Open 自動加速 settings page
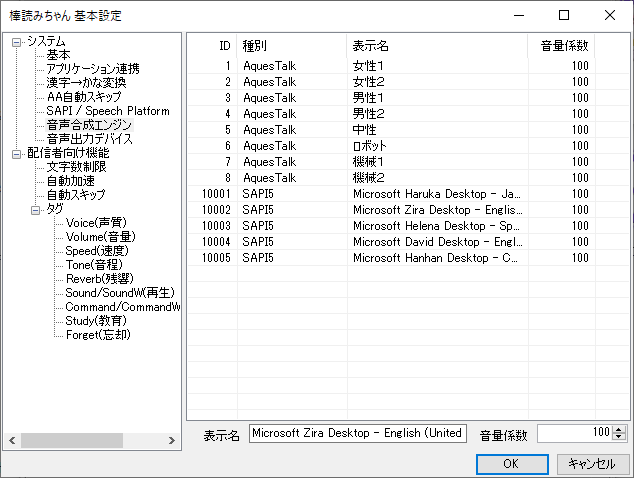This screenshot has height=478, width=634. point(70,181)
